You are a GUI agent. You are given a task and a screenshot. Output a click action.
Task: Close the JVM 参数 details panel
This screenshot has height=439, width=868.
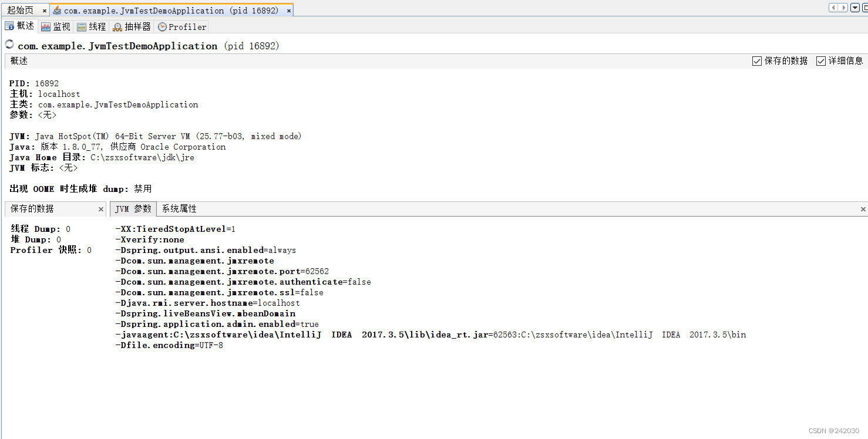click(863, 209)
